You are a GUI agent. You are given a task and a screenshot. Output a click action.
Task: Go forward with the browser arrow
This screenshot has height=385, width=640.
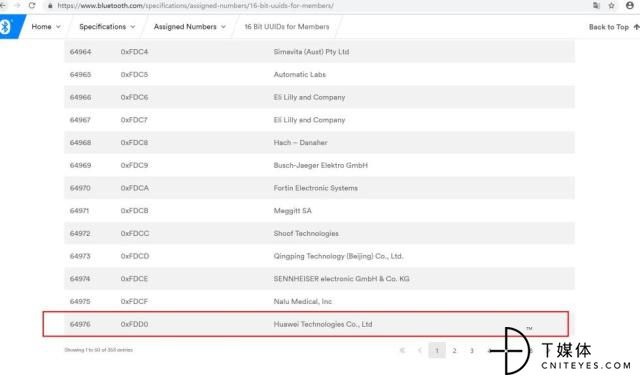pos(17,5)
